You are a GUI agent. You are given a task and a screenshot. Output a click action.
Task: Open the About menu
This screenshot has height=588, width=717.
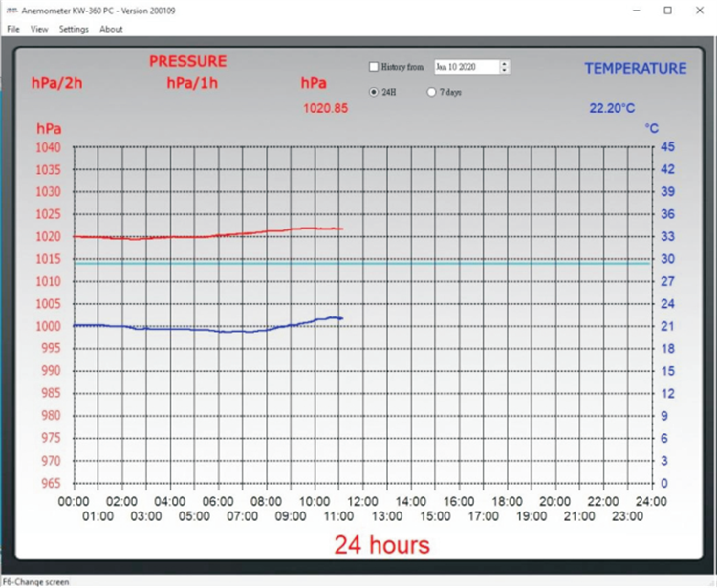pyautogui.click(x=111, y=29)
